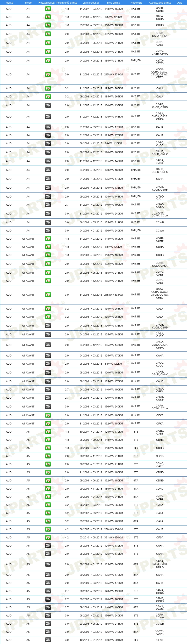The height and width of the screenshot is (644, 187).
Task: Click the Model column header
Action: pos(28,2)
